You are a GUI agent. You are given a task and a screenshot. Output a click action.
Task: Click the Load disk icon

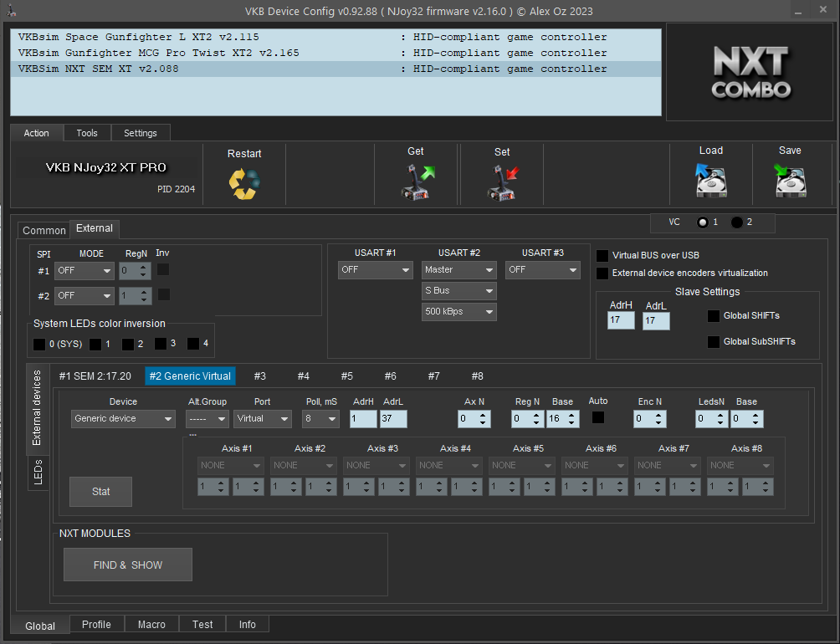[x=710, y=181]
